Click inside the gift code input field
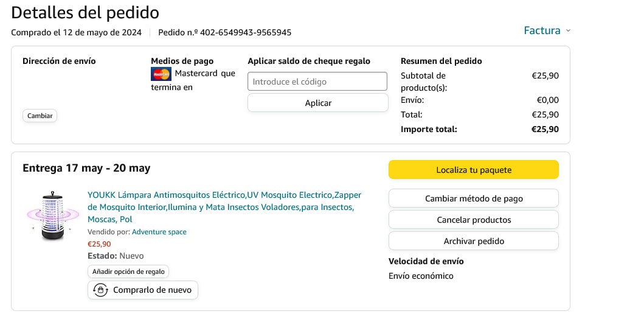The height and width of the screenshot is (325, 644). click(317, 82)
